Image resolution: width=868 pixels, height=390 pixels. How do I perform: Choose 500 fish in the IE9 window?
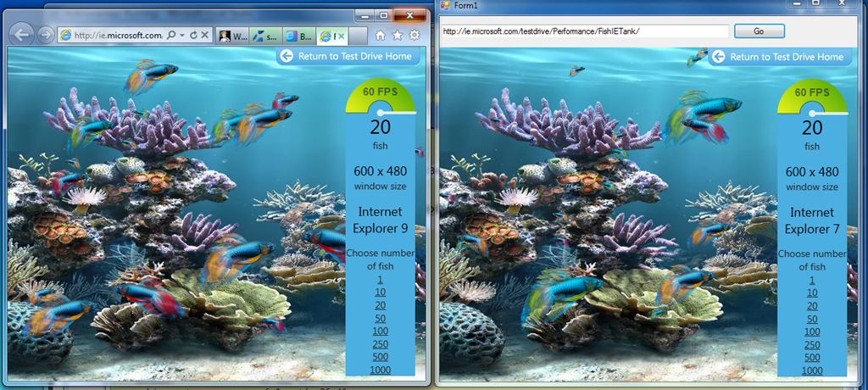[x=381, y=357]
